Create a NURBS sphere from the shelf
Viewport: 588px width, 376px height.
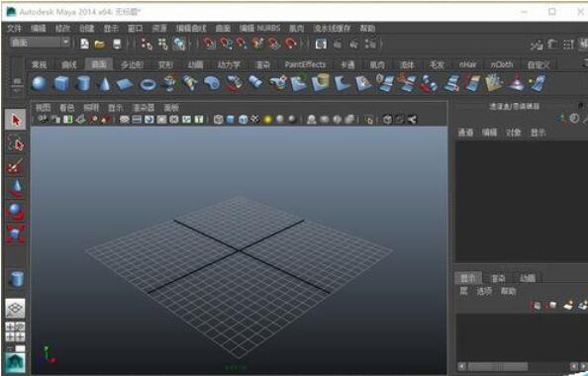click(x=40, y=83)
